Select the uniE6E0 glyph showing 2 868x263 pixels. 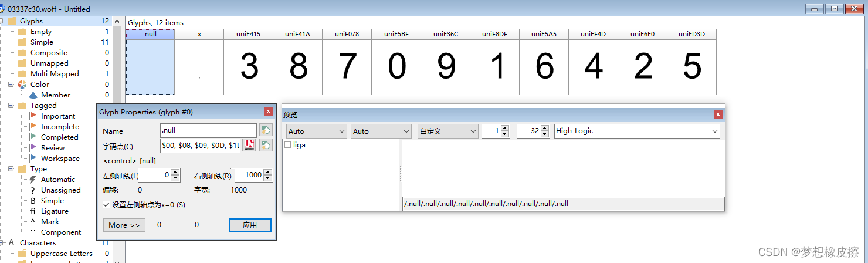[643, 62]
